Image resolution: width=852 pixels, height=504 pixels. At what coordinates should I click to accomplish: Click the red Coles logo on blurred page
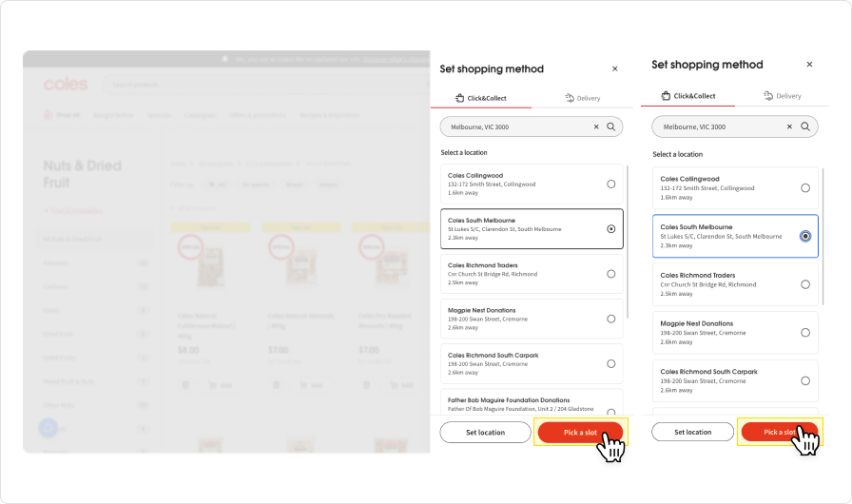[66, 85]
